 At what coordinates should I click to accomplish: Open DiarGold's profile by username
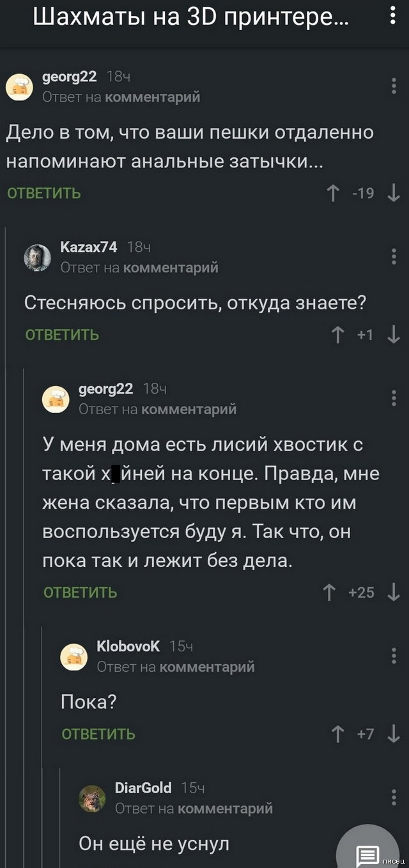click(143, 788)
